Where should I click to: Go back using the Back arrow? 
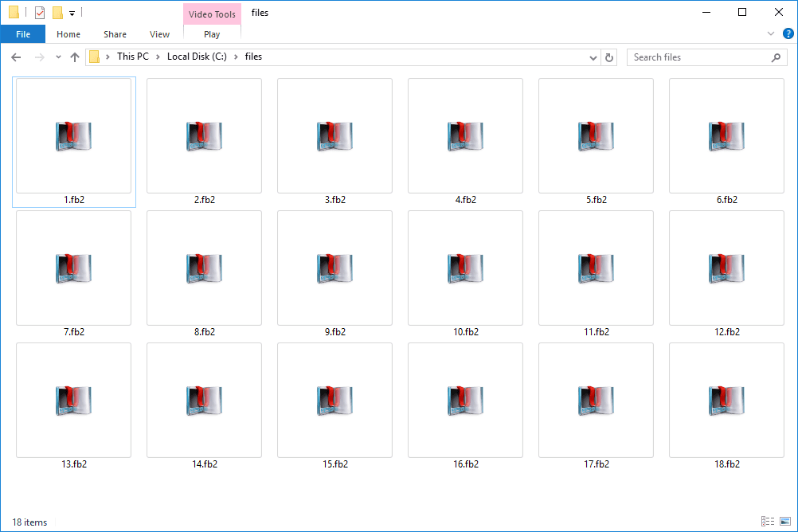tap(16, 57)
